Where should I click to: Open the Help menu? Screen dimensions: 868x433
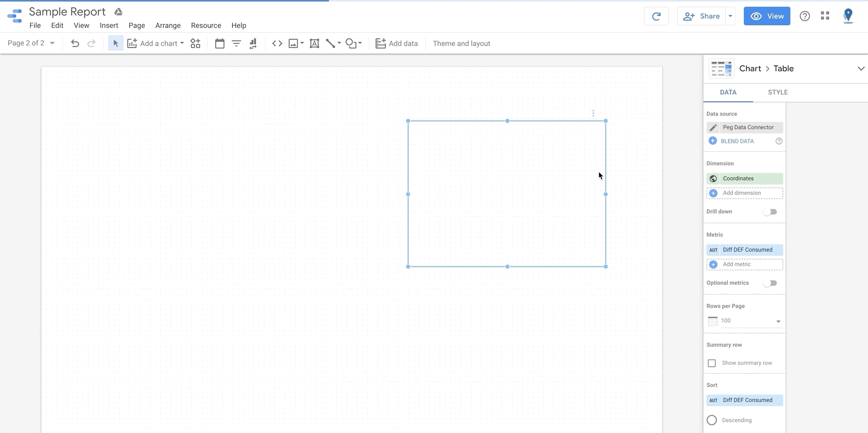coord(239,25)
